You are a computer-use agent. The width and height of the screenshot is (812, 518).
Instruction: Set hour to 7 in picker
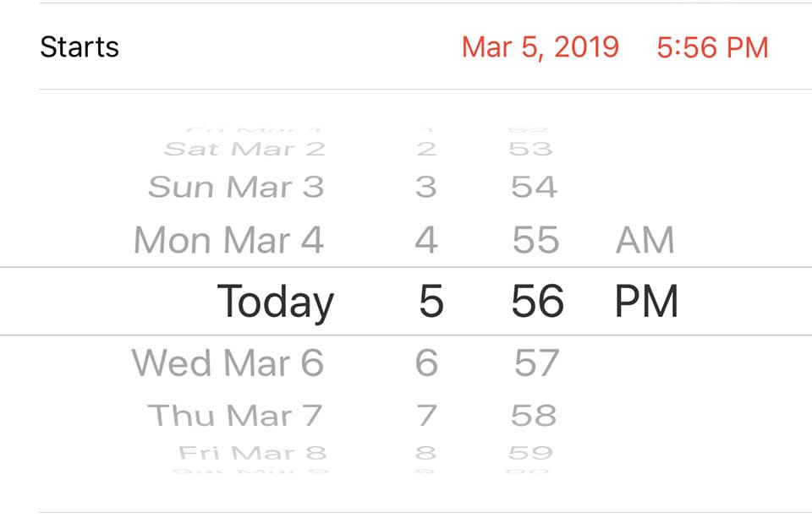[x=426, y=416]
